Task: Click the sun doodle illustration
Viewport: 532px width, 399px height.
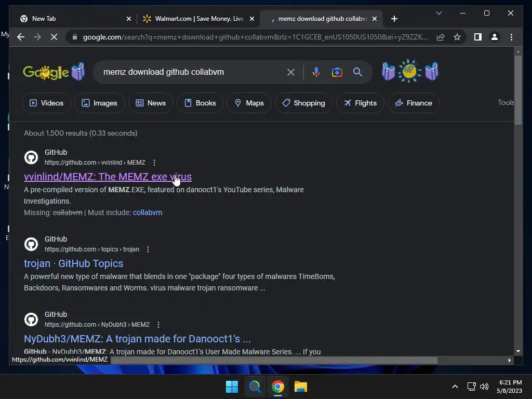Action: pyautogui.click(x=410, y=71)
